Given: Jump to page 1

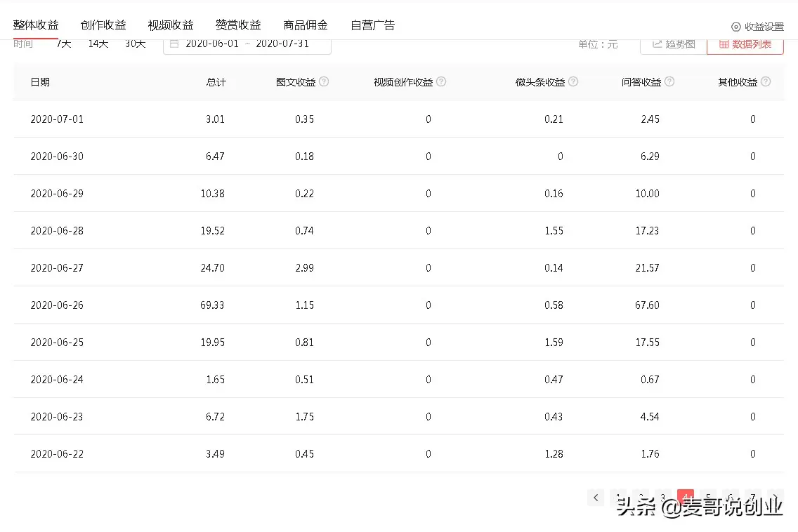Looking at the screenshot, I should (x=618, y=498).
